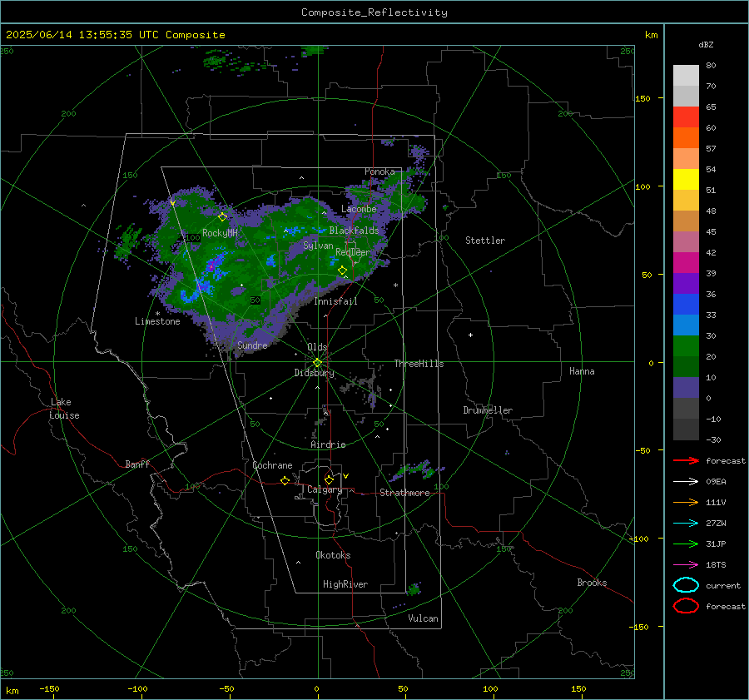Click the Composite_Reflectivity title
This screenshot has width=749, height=700.
374,12
